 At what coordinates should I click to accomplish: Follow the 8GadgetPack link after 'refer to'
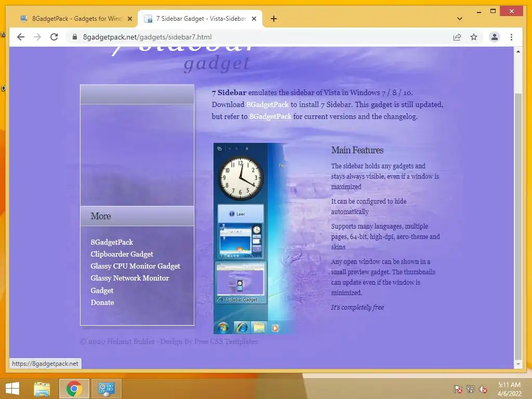(x=270, y=116)
